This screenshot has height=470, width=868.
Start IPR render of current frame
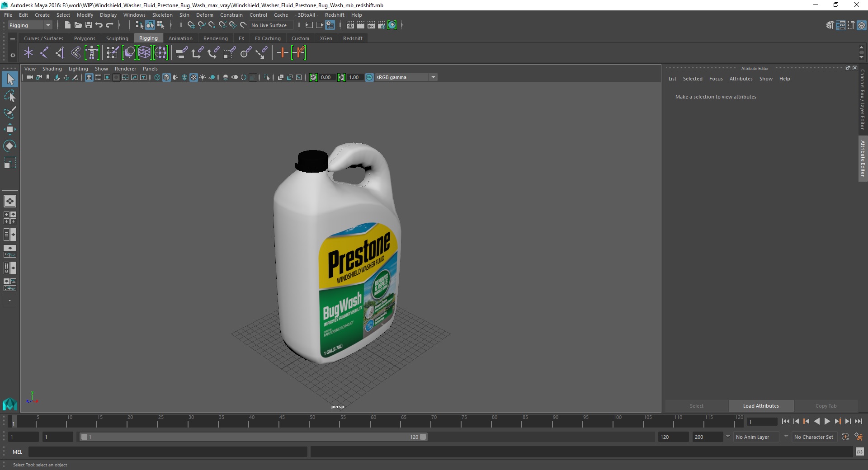[x=371, y=25]
